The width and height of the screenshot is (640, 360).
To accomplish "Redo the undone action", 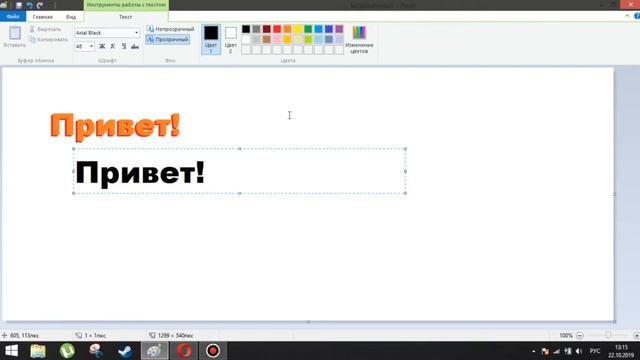I will [40, 5].
